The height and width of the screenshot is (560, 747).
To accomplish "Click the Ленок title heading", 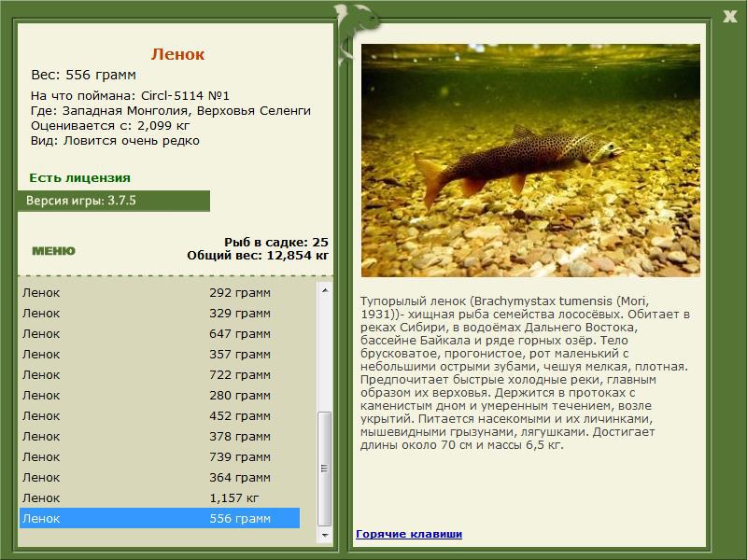I will 177,54.
